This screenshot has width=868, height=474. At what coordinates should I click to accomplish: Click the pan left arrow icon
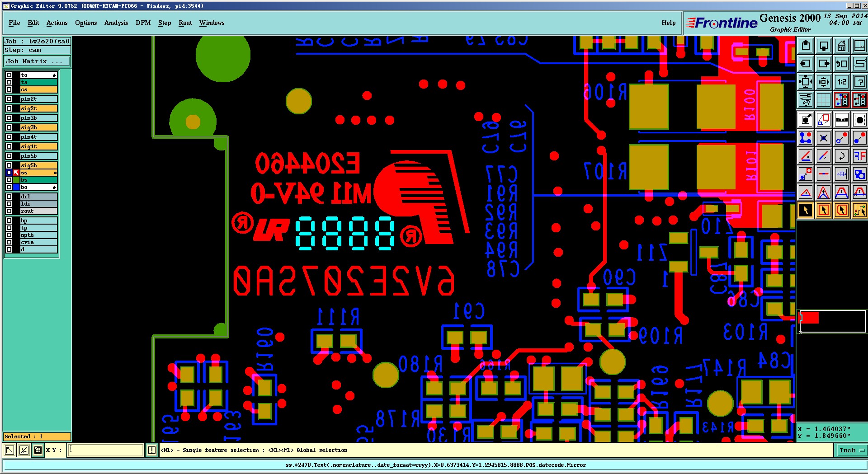806,64
